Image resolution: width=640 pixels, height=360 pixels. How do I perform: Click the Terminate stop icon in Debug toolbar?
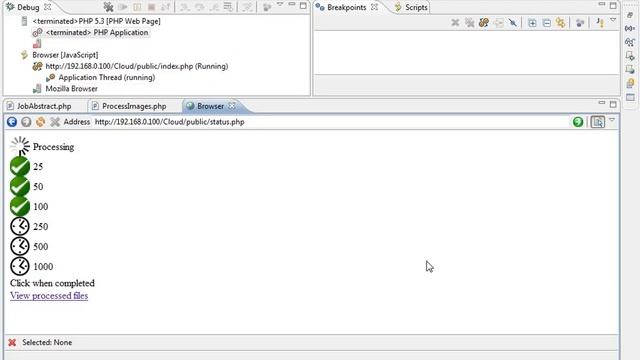click(x=151, y=7)
